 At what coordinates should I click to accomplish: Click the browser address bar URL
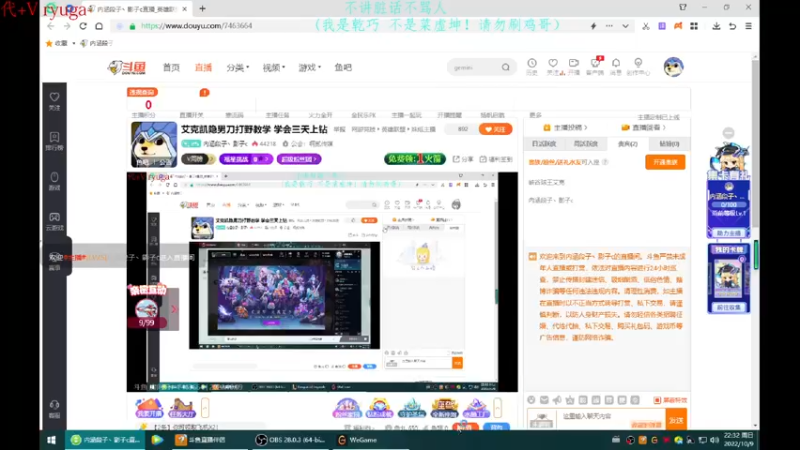[196, 26]
